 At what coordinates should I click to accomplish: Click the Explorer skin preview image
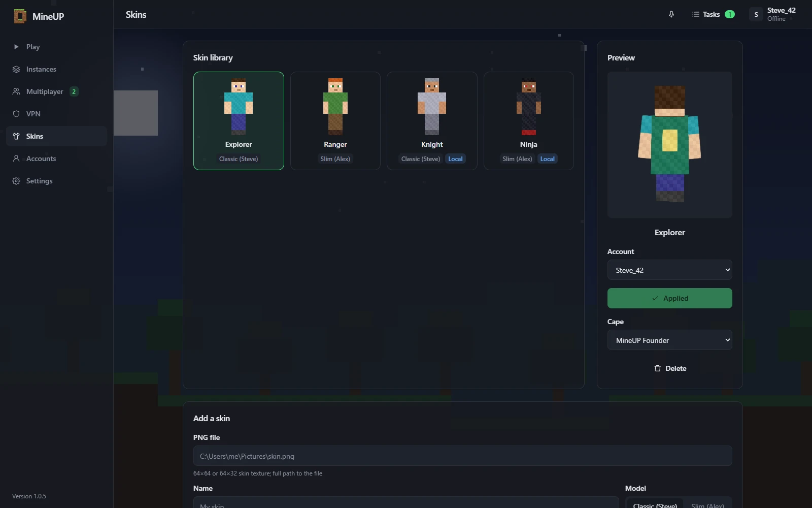tap(670, 145)
